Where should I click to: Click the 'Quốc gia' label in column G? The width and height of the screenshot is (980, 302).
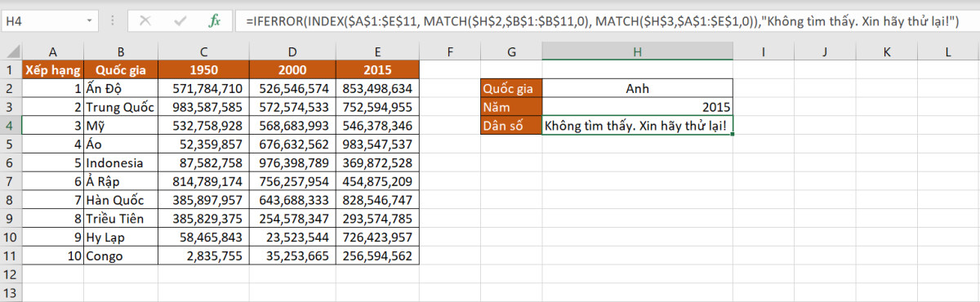511,88
